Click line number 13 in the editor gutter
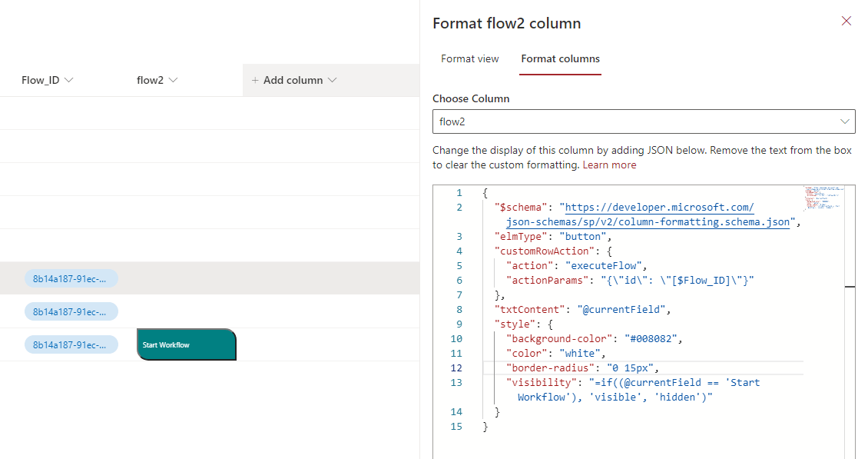This screenshot has width=868, height=459. tap(456, 383)
